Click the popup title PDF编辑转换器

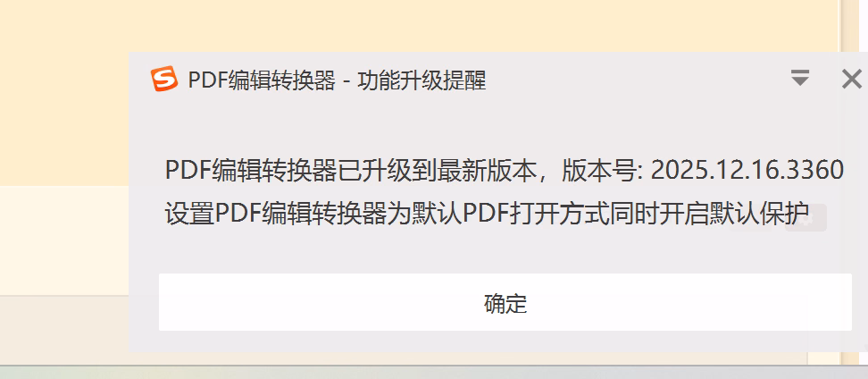click(x=262, y=81)
